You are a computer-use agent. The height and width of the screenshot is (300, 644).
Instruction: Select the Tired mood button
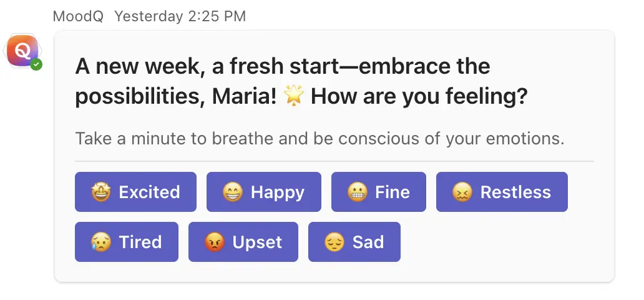click(x=127, y=242)
